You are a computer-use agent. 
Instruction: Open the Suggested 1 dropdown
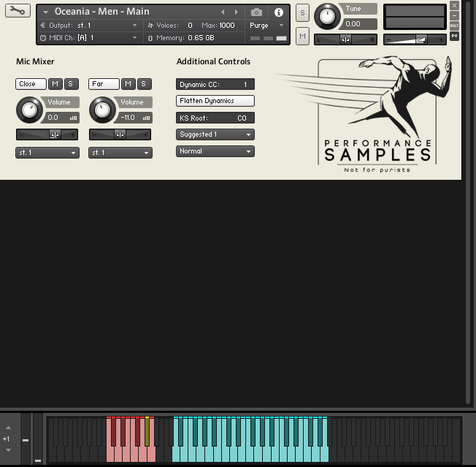[x=215, y=134]
